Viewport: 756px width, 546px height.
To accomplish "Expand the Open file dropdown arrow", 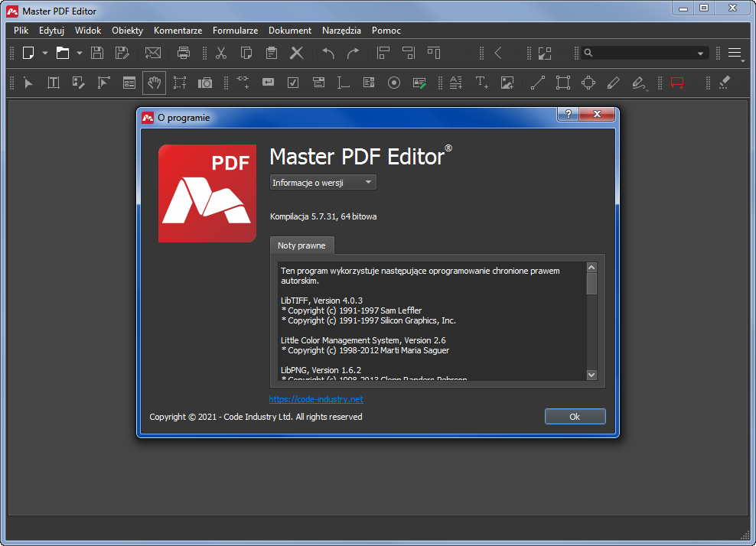I will (80, 53).
